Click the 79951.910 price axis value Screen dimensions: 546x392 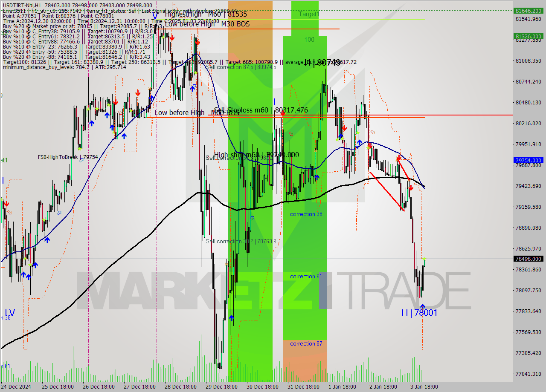(x=529, y=144)
